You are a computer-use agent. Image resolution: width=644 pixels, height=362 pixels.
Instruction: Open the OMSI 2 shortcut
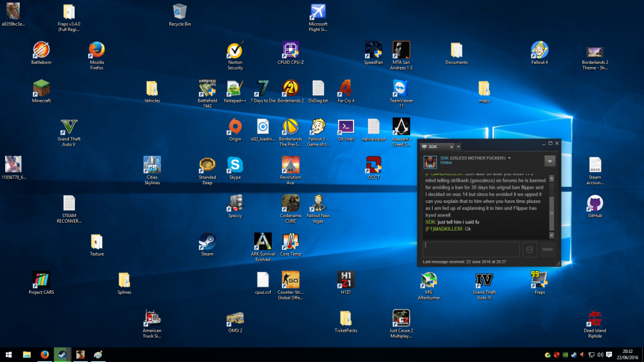tap(235, 321)
